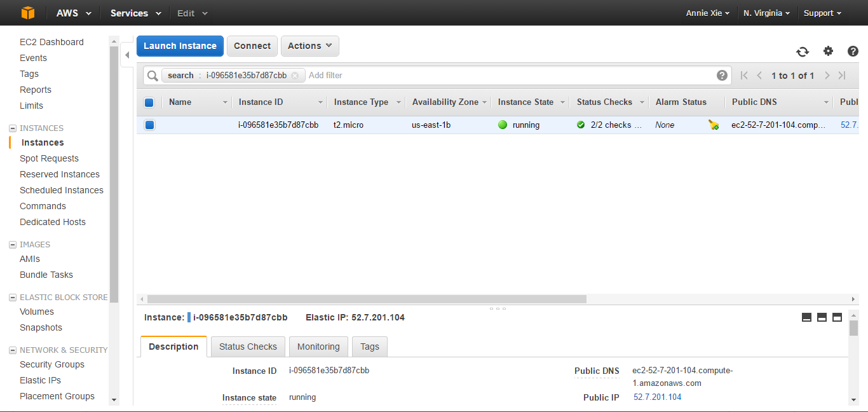This screenshot has width=868, height=412.
Task: Open the Instance State column dropdown
Action: (x=563, y=102)
